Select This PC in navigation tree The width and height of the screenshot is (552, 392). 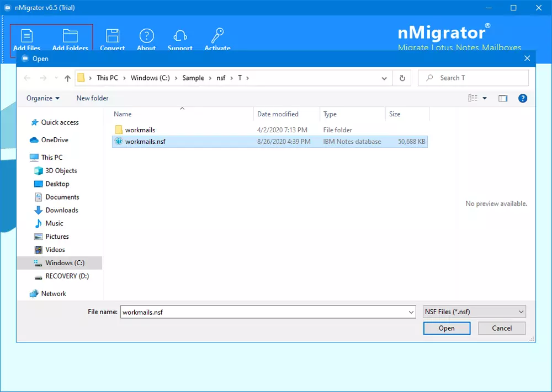52,158
